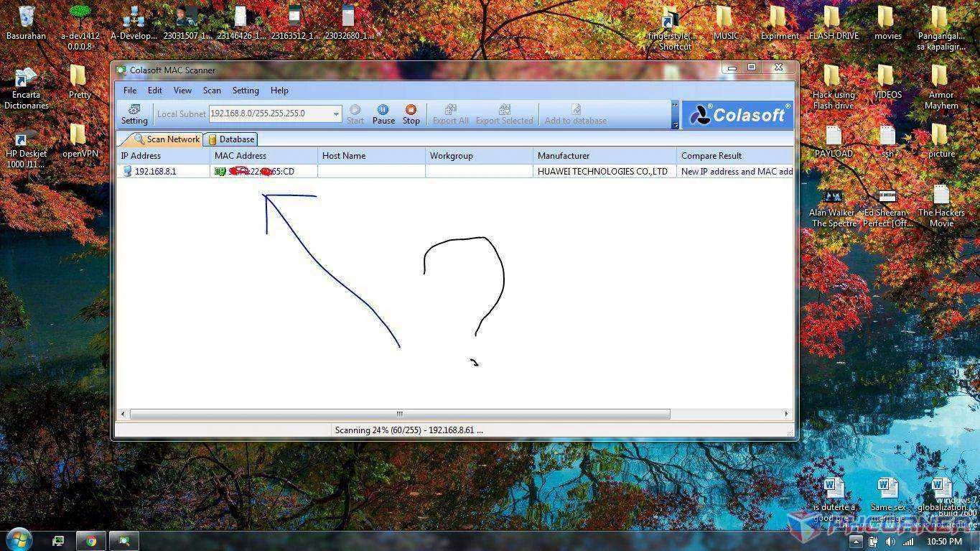Click the horizontal scrollbar thumb
This screenshot has height=551, width=980.
(400, 415)
